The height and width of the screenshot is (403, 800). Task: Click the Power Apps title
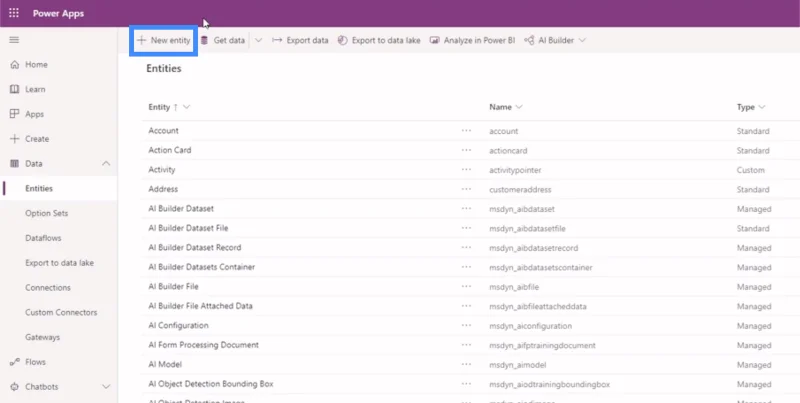58,13
